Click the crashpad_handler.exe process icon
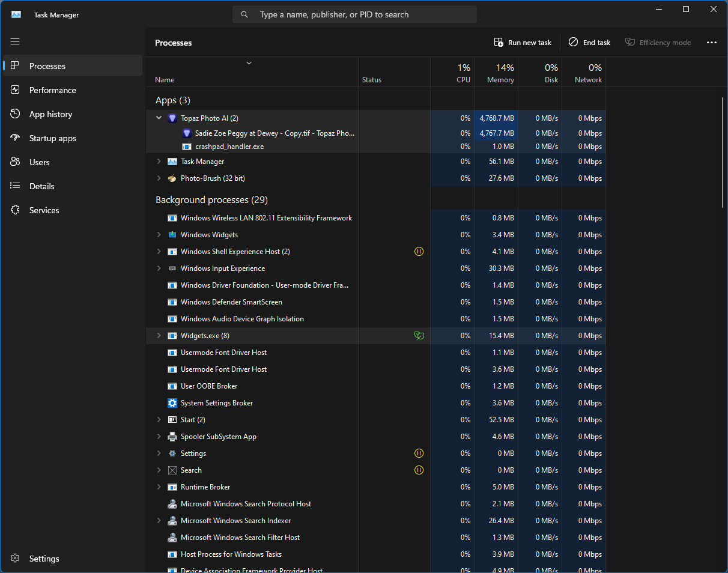The height and width of the screenshot is (573, 728). pyautogui.click(x=187, y=147)
